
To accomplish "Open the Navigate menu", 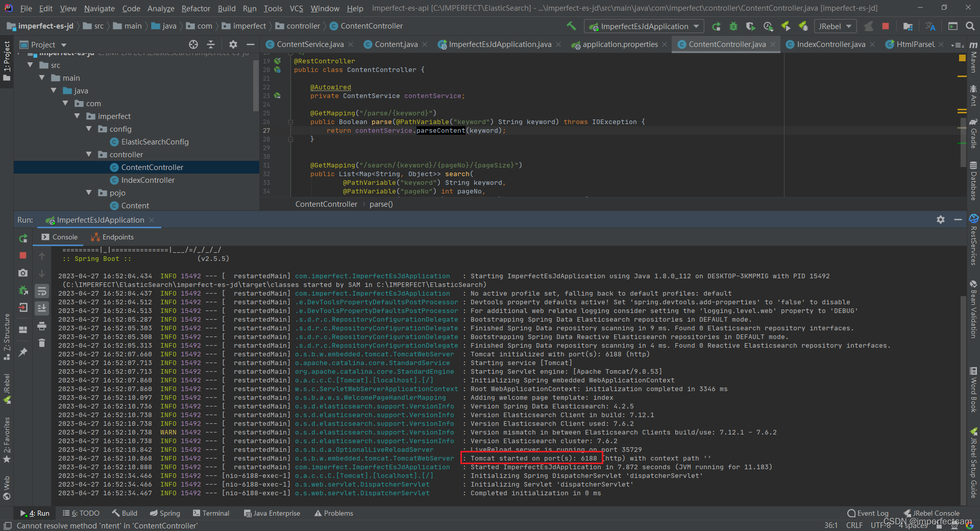I will click(x=100, y=8).
